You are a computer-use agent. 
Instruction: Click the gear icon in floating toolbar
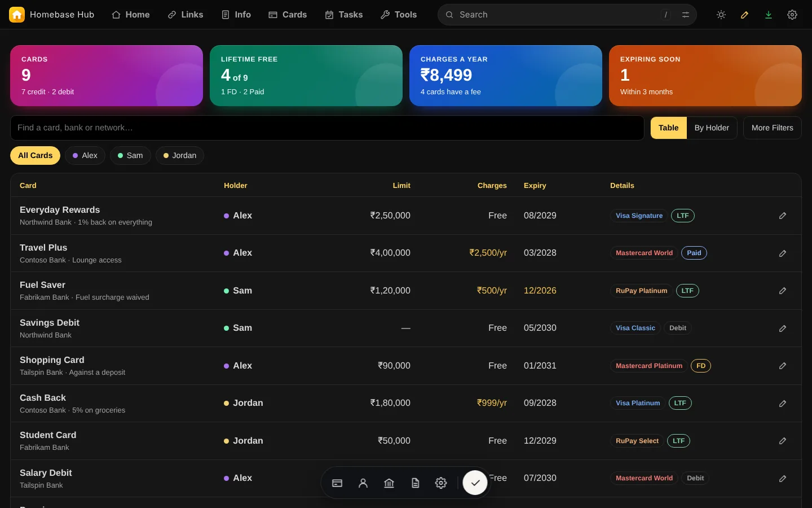(441, 483)
